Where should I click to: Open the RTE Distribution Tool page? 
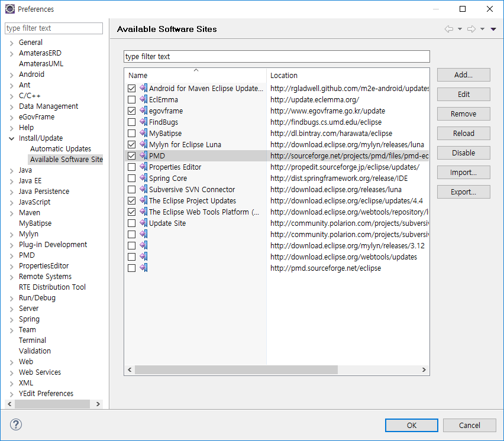pyautogui.click(x=52, y=287)
